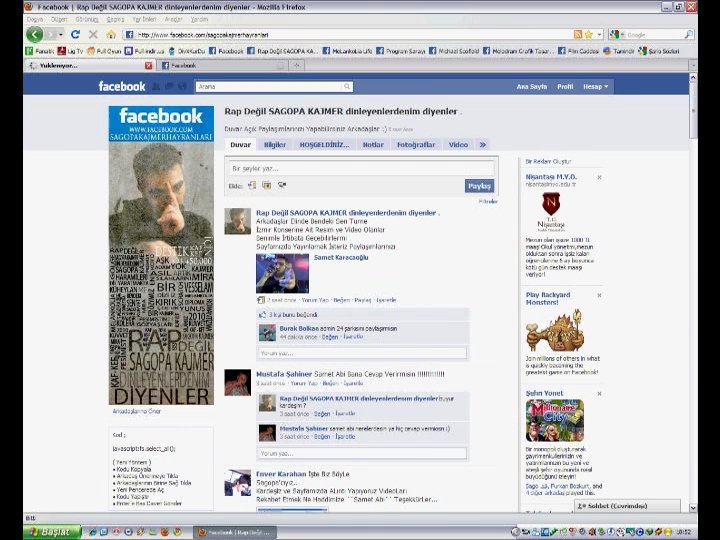Go to the Firefox home page icon
Viewport: 720px width, 540px height.
111,34
